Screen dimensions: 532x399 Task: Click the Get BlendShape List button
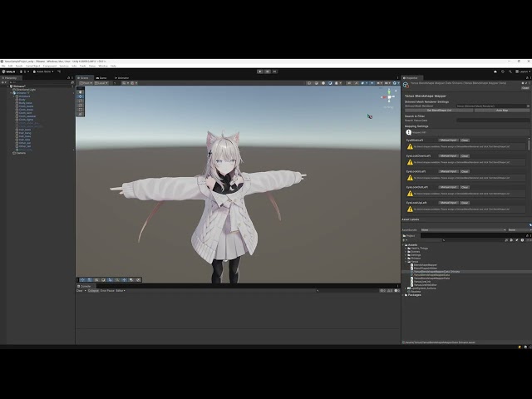(439, 111)
